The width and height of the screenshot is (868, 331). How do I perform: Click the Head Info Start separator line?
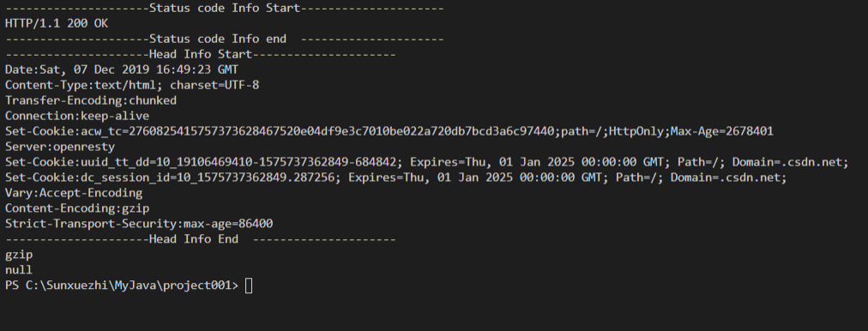[201, 54]
